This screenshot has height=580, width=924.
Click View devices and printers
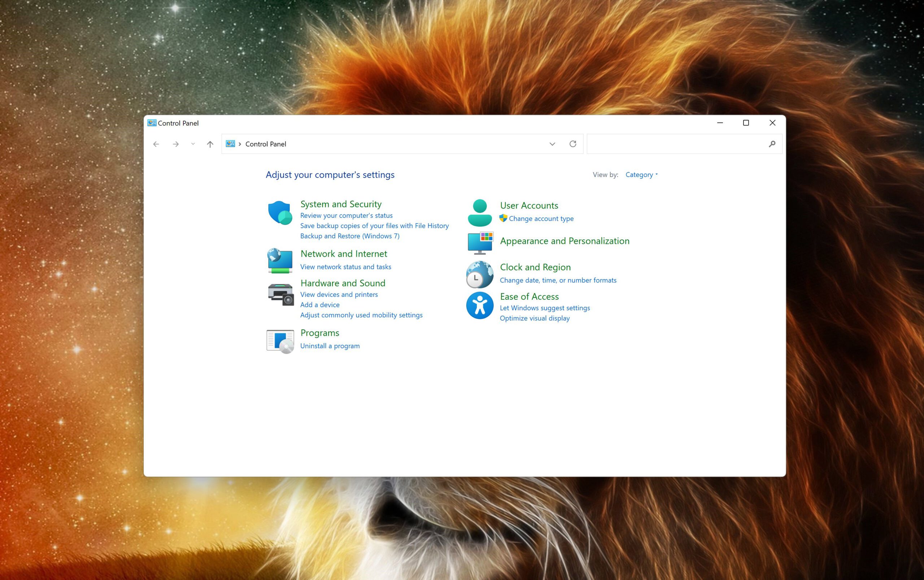pyautogui.click(x=339, y=295)
